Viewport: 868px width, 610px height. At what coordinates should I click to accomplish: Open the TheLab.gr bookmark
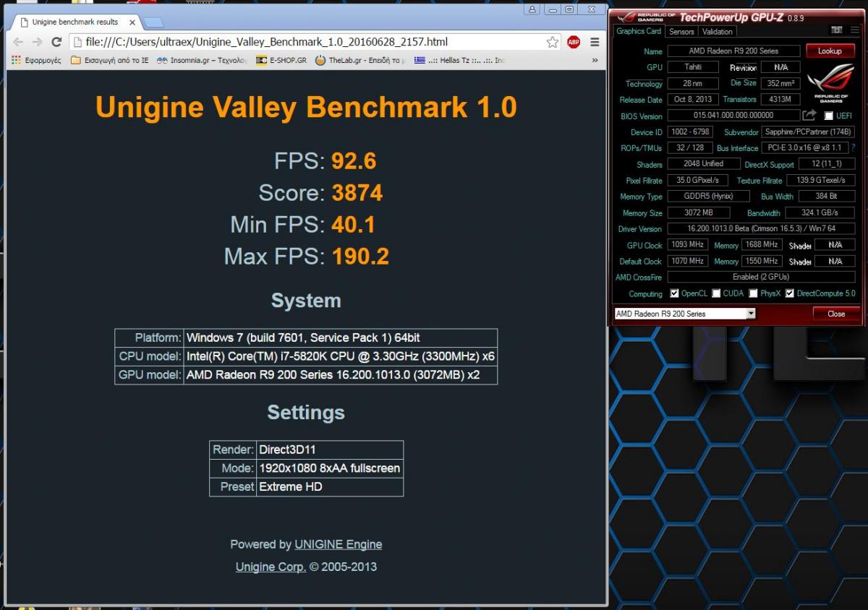360,60
